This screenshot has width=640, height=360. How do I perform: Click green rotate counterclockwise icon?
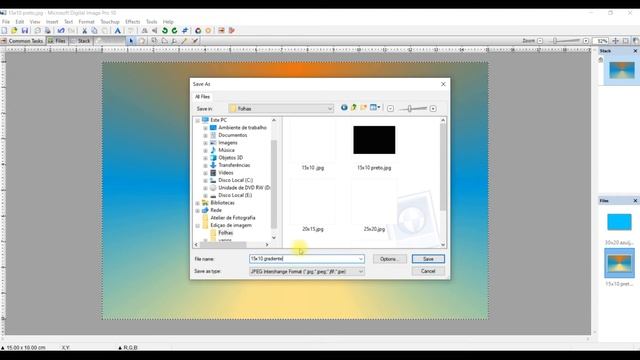click(165, 31)
